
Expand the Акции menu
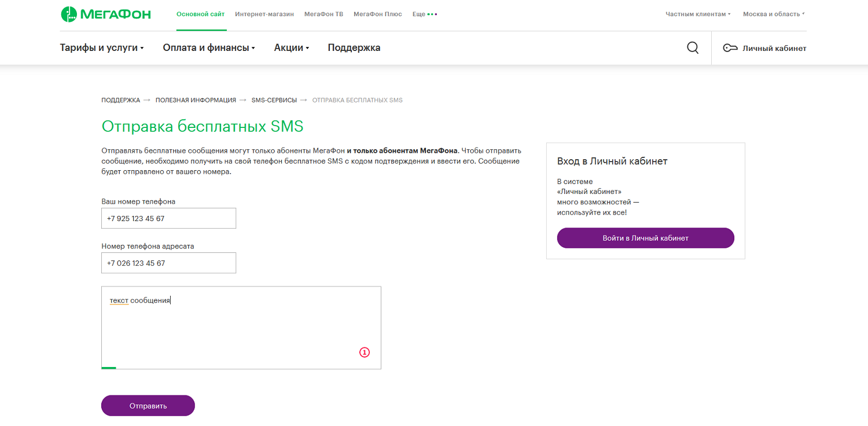pyautogui.click(x=292, y=48)
